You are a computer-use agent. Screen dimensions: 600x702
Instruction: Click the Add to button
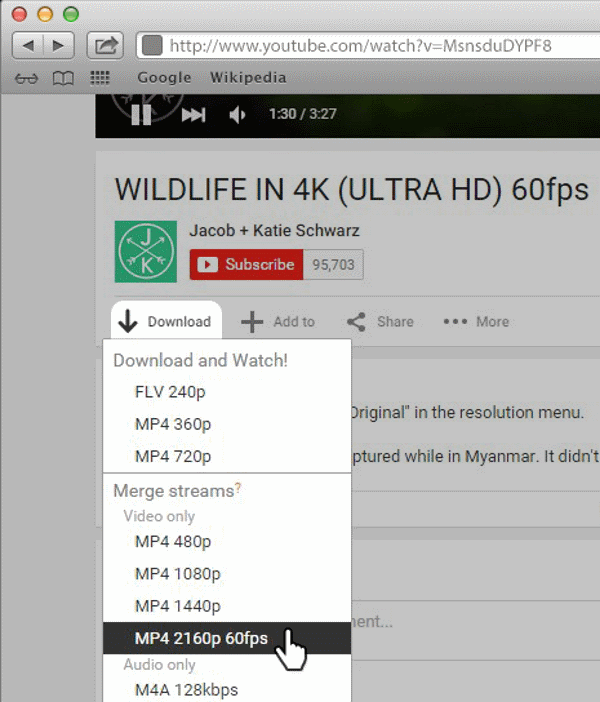278,321
